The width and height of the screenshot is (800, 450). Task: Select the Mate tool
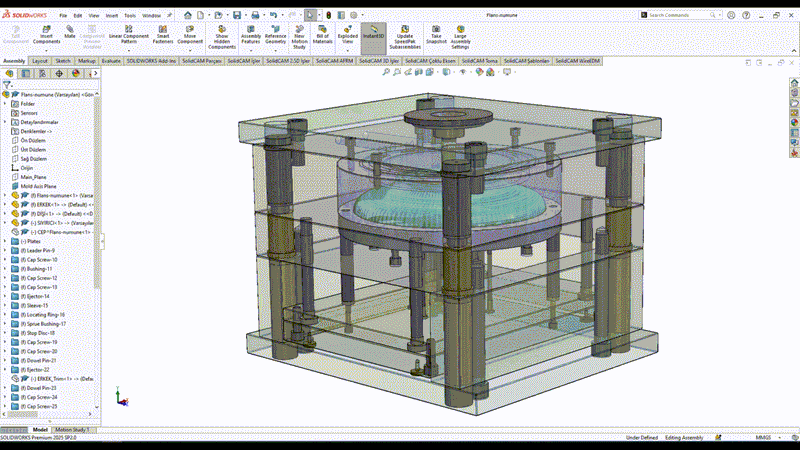[x=70, y=32]
